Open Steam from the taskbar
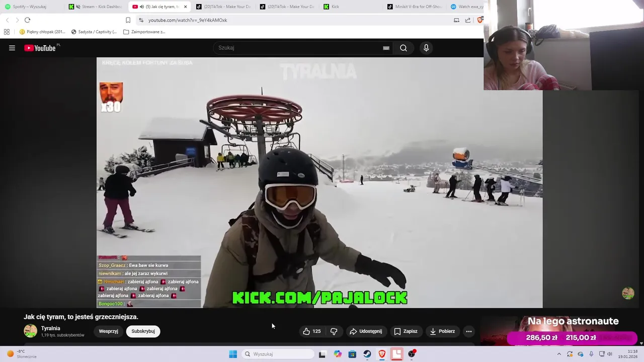644x362 pixels. 367,354
